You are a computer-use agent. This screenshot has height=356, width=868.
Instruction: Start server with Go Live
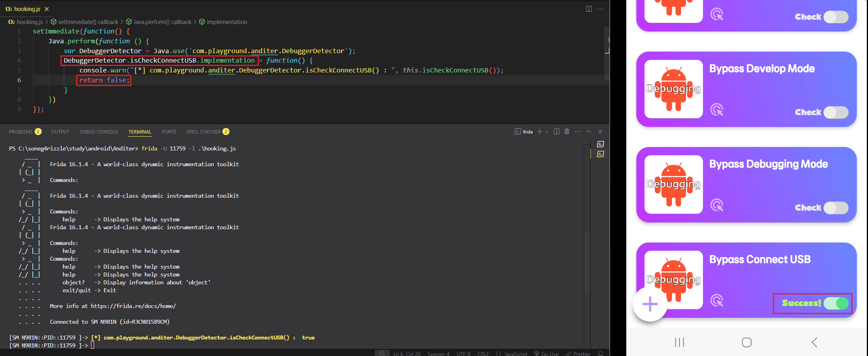546,354
